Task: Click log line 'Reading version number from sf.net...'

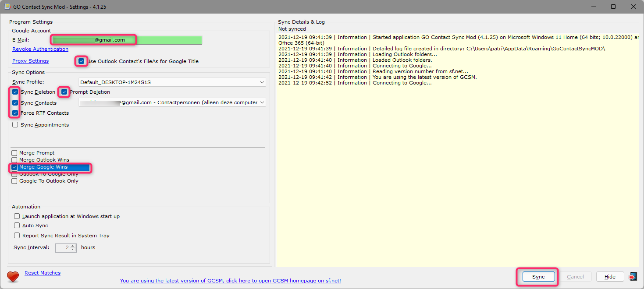Action: [x=374, y=71]
